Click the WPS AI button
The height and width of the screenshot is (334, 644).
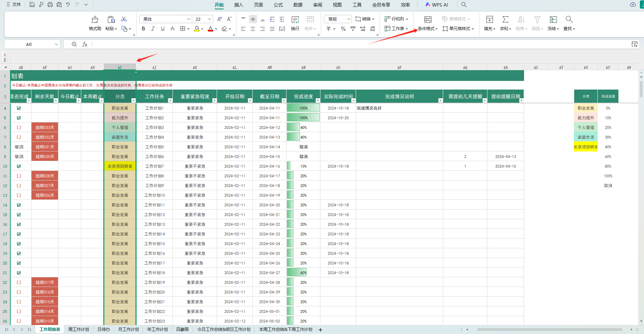click(437, 5)
